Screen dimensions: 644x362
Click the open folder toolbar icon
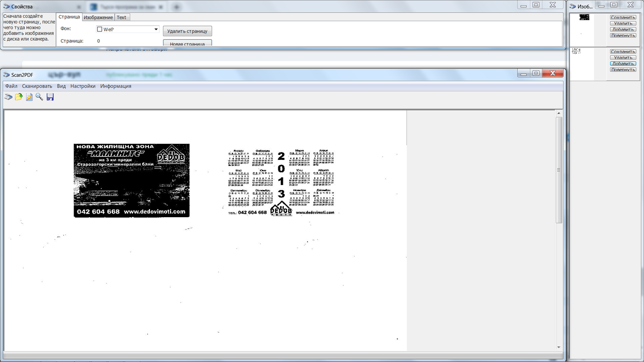pyautogui.click(x=19, y=97)
